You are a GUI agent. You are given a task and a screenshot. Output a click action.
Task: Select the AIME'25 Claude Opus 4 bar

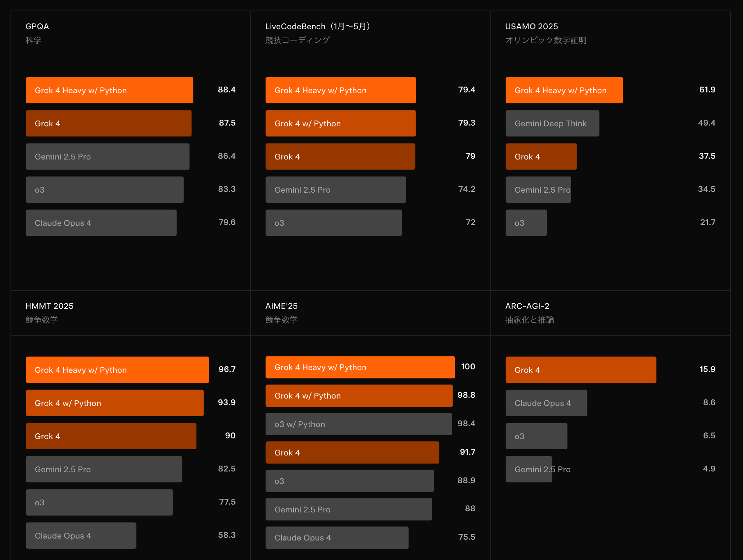(337, 538)
